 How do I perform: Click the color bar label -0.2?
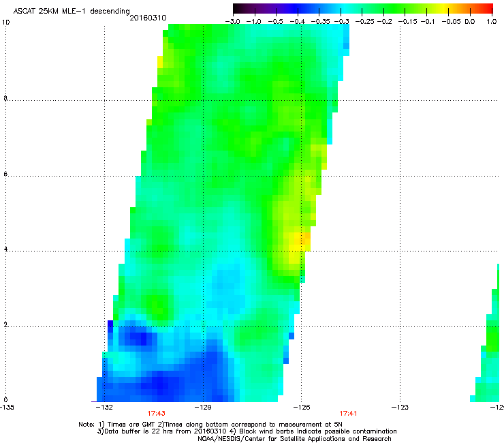tap(385, 22)
